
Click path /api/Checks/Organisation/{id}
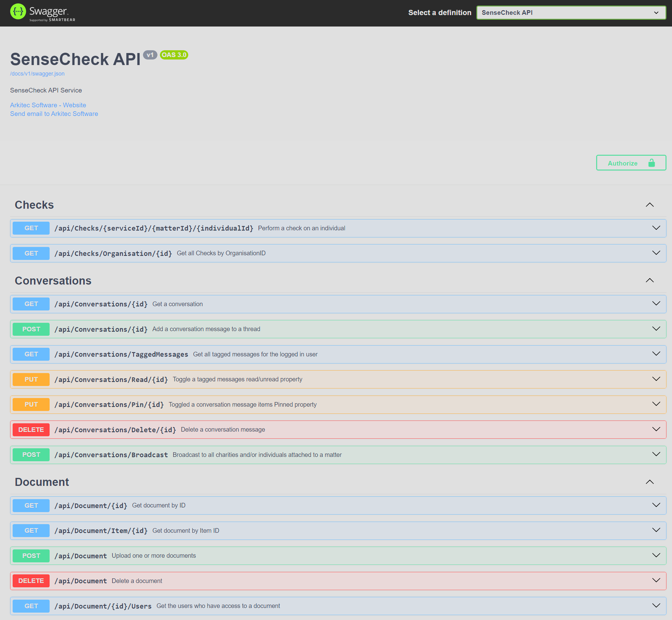click(x=113, y=253)
